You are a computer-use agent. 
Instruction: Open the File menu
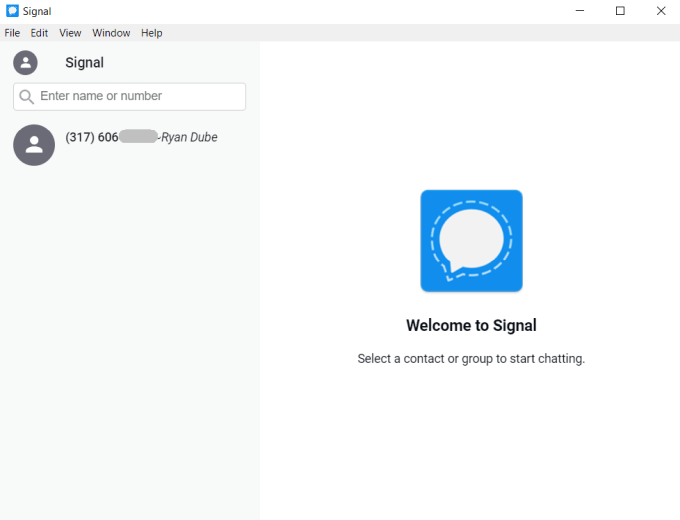click(x=12, y=33)
